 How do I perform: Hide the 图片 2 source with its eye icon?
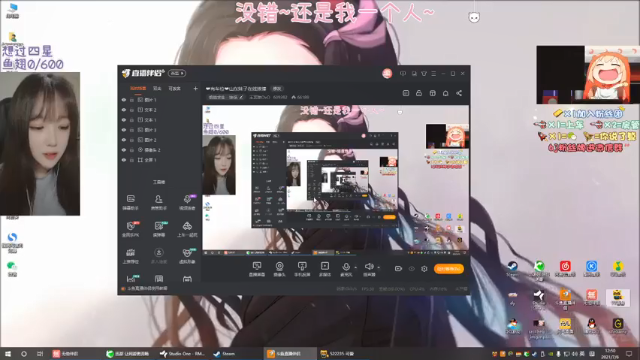(124, 140)
